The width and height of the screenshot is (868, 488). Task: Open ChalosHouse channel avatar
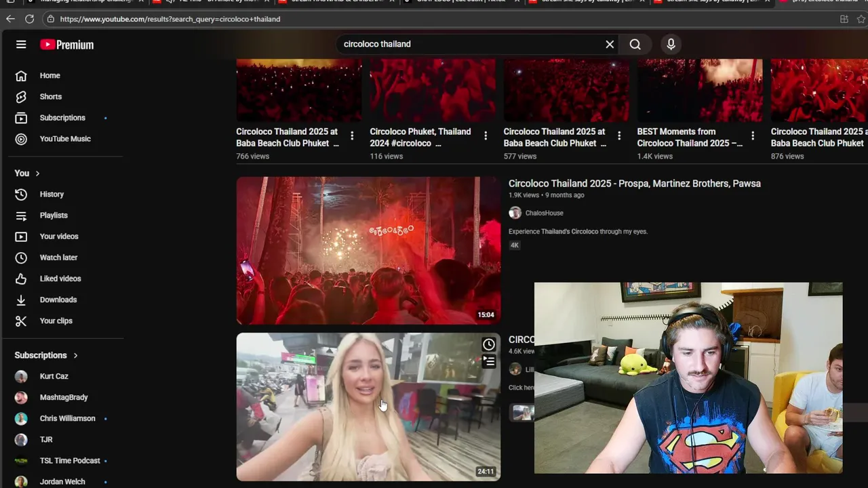tap(515, 213)
